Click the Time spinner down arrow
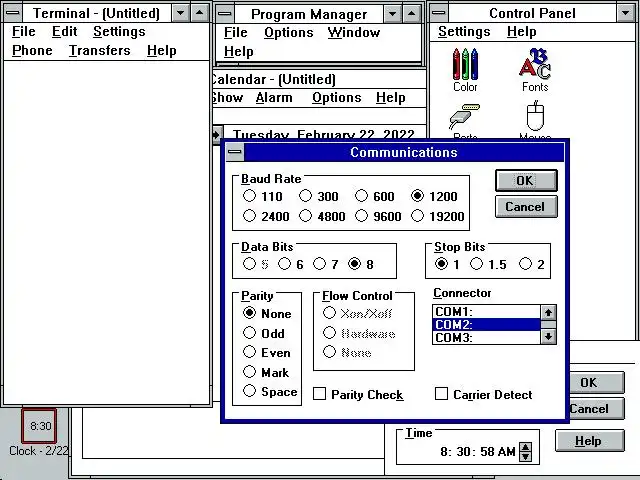 pyautogui.click(x=525, y=457)
